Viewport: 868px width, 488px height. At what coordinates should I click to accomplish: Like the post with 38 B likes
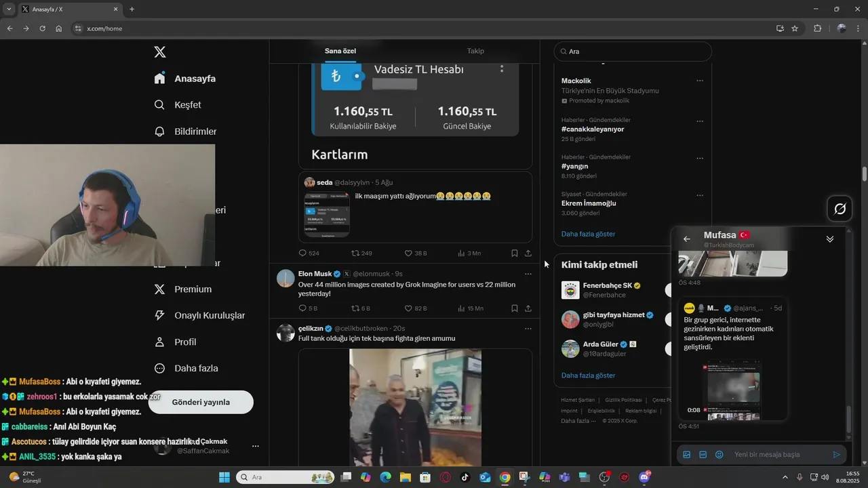click(415, 253)
